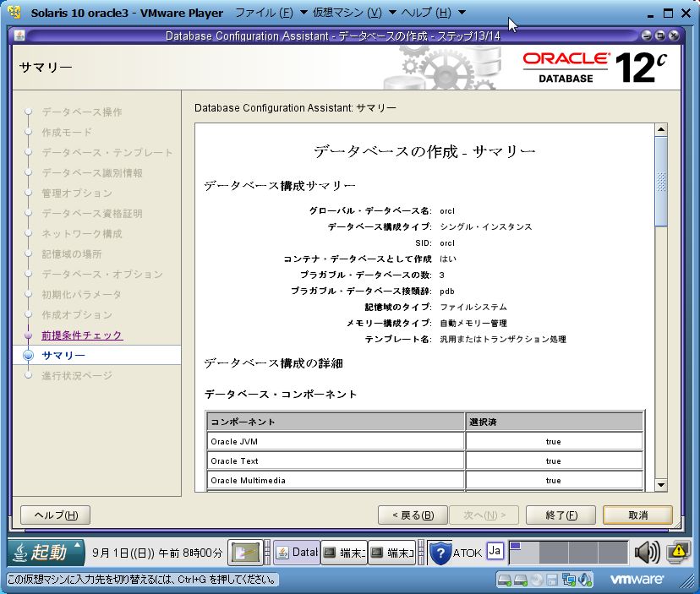Click the 戻る(B) back button
Viewport: 700px width, 594px height.
pos(413,515)
